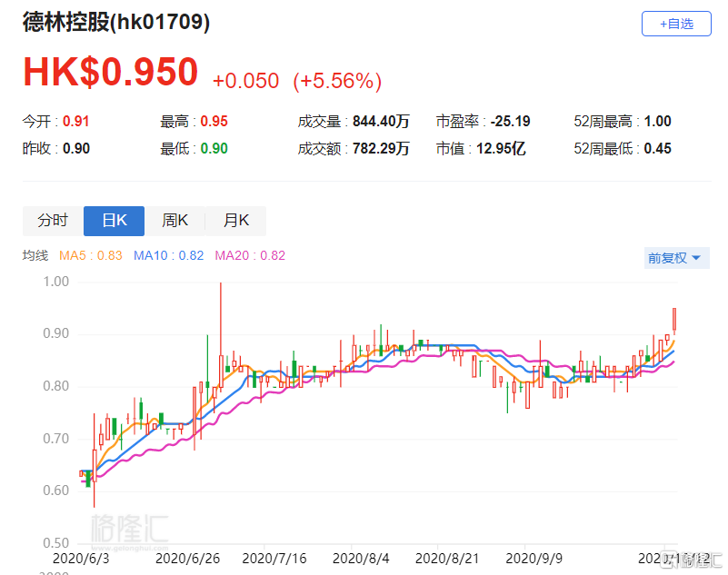Click the HK$0.950 current price
The image size is (728, 575).
tap(110, 74)
